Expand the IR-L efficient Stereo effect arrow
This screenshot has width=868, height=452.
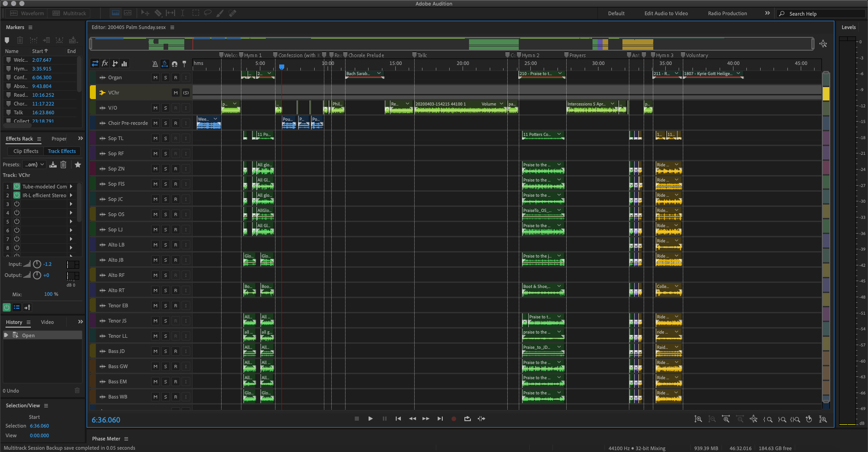pyautogui.click(x=71, y=195)
